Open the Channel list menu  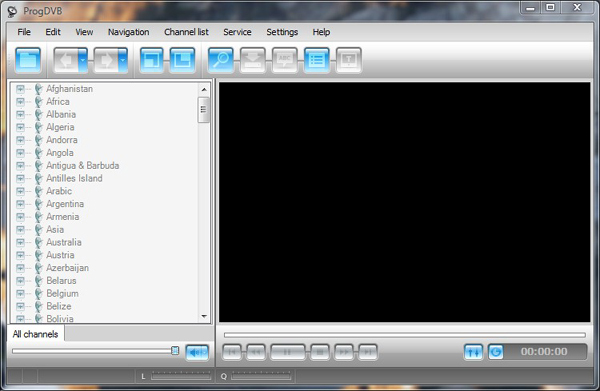point(186,32)
